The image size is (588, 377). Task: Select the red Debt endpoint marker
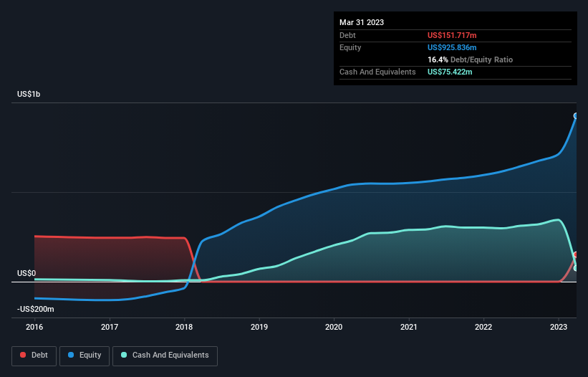(576, 254)
